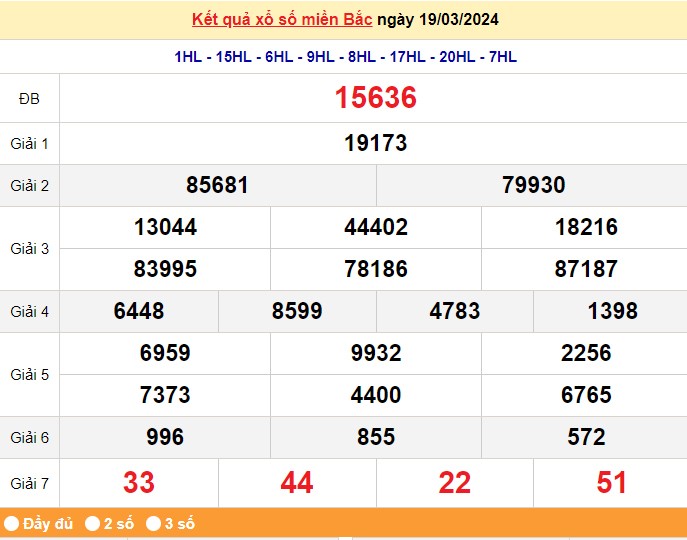The width and height of the screenshot is (687, 540).
Task: Select the '2 số' radio button
Action: (92, 523)
